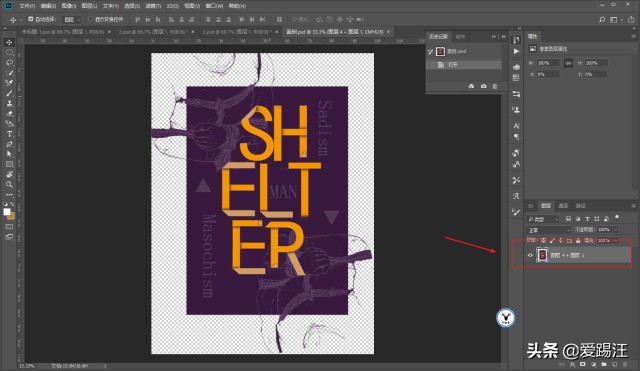Open the Opacity value dropdown arrow
Viewport: 640px width, 371px height.
click(x=616, y=230)
